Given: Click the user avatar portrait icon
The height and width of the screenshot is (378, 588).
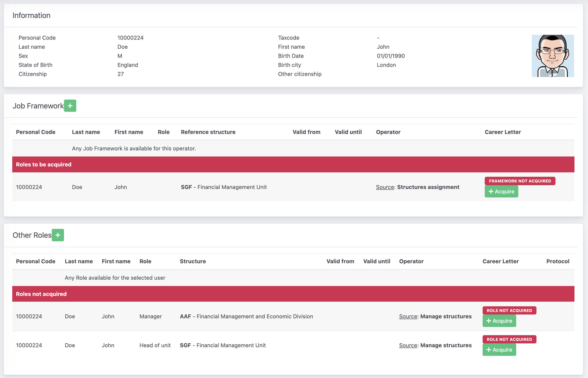Looking at the screenshot, I should (x=553, y=56).
